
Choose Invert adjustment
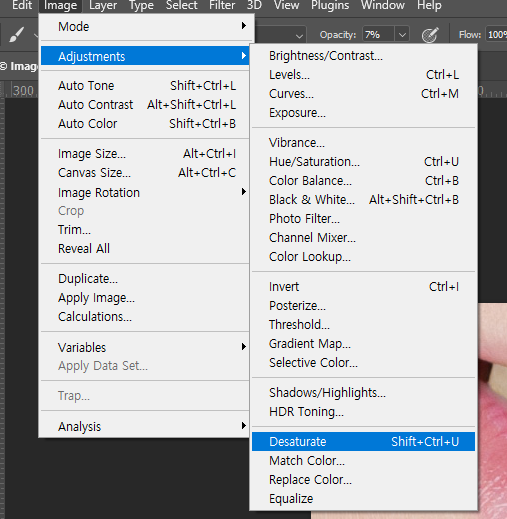click(363, 287)
